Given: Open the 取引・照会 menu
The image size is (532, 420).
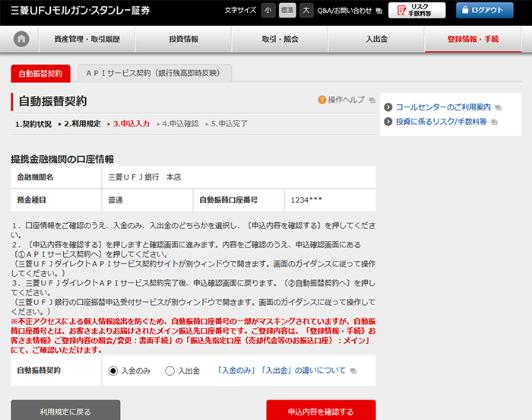Looking at the screenshot, I should pyautogui.click(x=279, y=40).
